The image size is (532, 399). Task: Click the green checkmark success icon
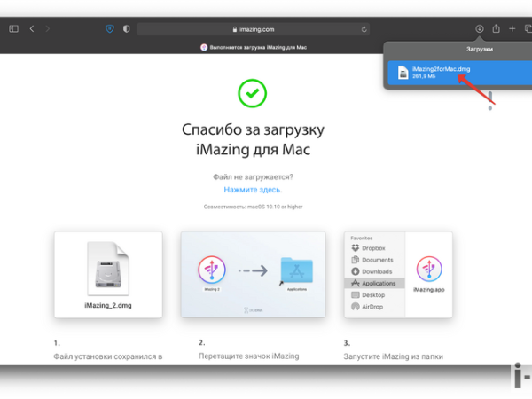pyautogui.click(x=253, y=92)
